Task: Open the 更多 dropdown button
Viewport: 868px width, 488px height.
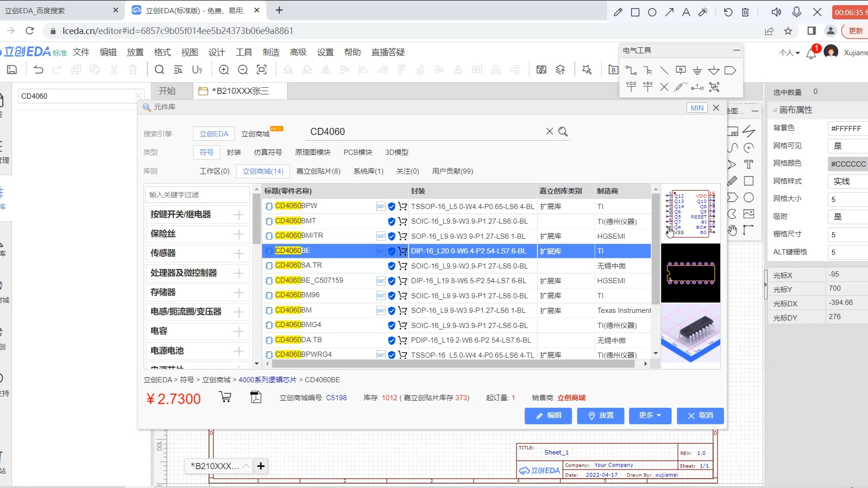Action: pyautogui.click(x=650, y=415)
